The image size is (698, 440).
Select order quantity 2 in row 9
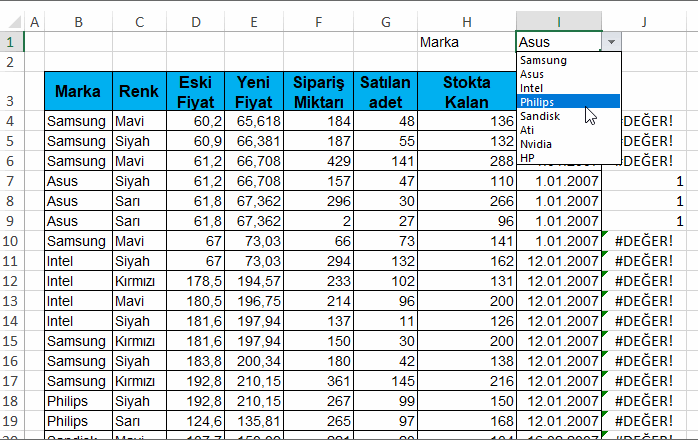(x=318, y=221)
